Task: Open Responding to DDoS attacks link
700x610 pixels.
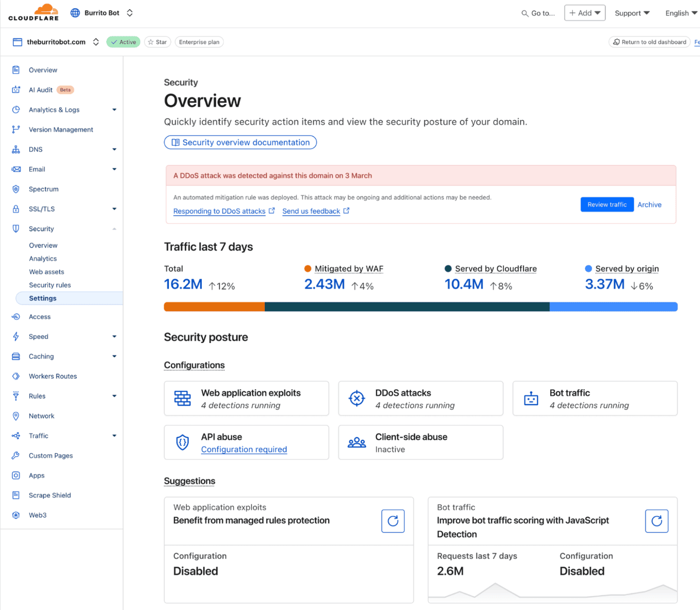Action: point(224,211)
